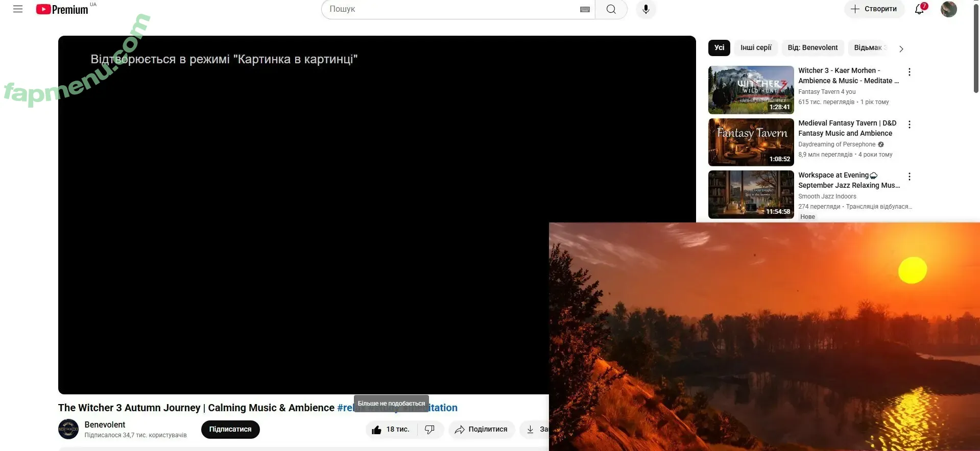This screenshot has width=980, height=451.
Task: Select the "Від: Benevolent" filter chip
Action: pyautogui.click(x=812, y=48)
